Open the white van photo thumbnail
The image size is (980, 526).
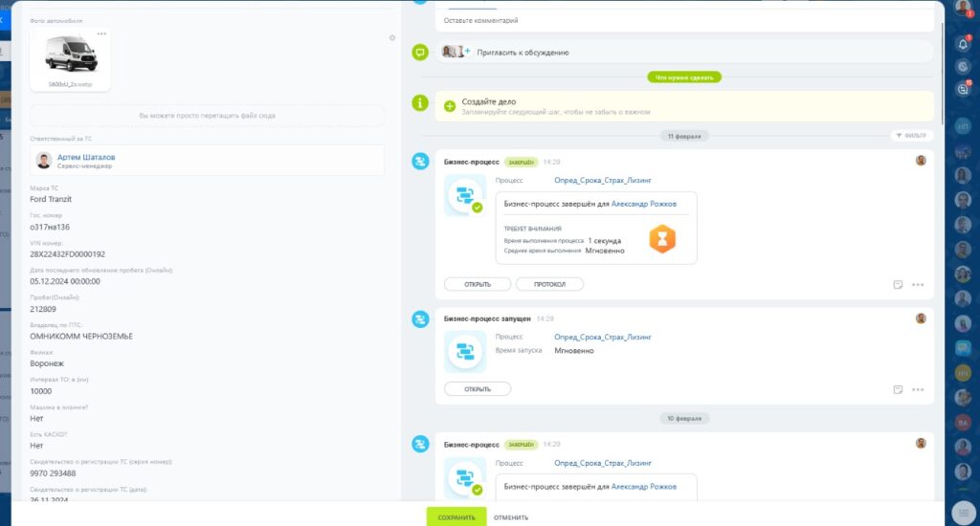click(x=71, y=55)
